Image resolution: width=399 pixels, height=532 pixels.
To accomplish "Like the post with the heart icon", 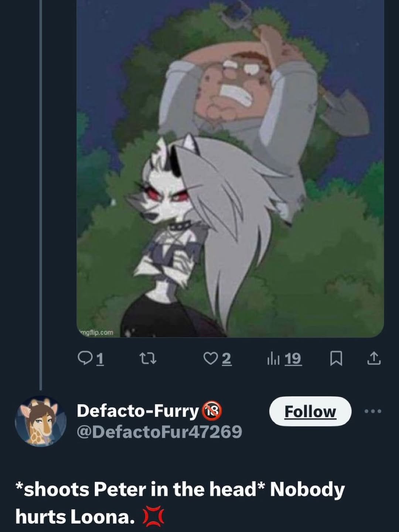I will click(211, 358).
